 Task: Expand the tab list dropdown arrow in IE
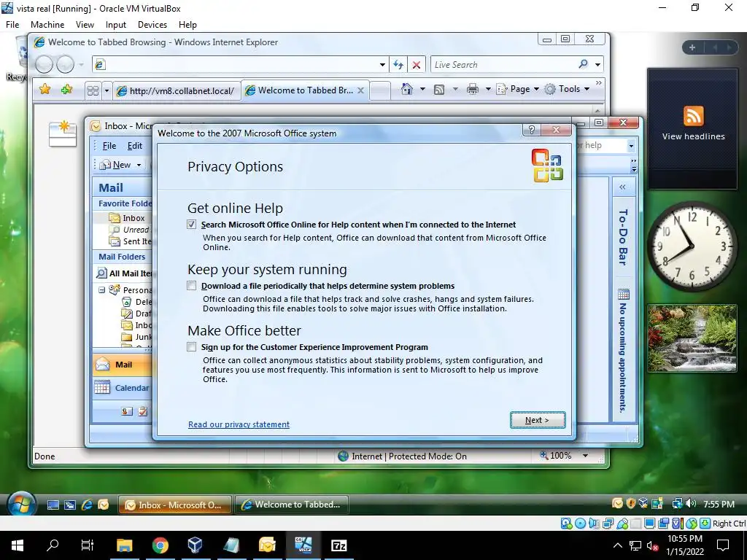coord(107,90)
